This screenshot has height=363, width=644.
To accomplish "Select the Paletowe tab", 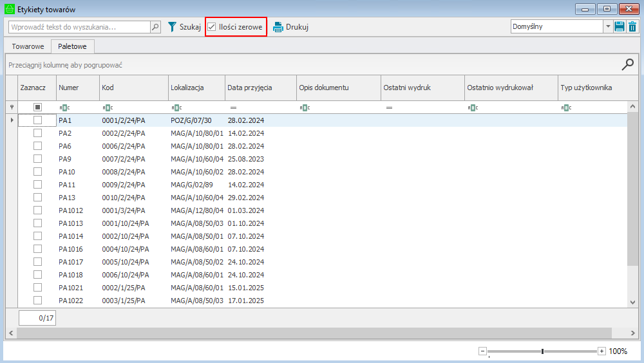I will pyautogui.click(x=72, y=46).
